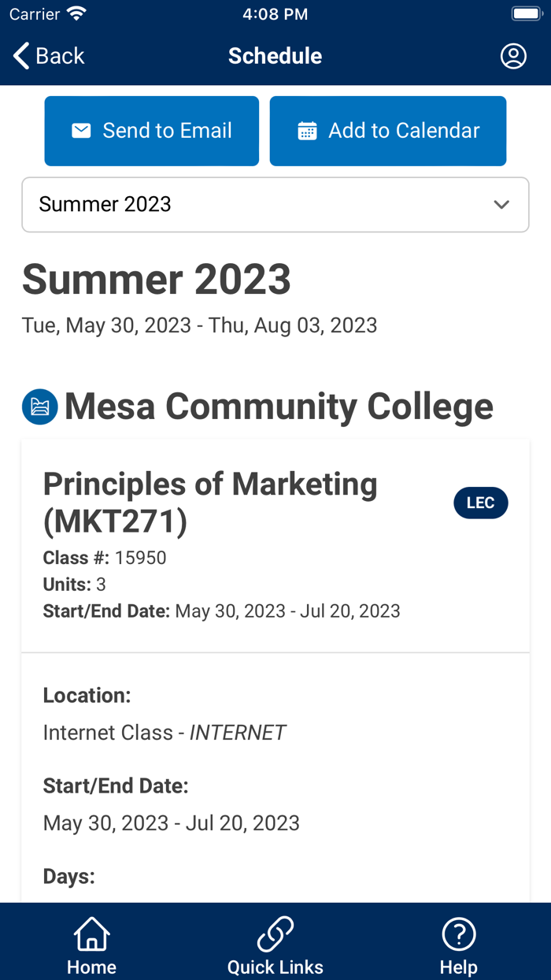Tap the Wi-Fi indicator in status bar
Image resolution: width=551 pixels, height=980 pixels.
(75, 13)
